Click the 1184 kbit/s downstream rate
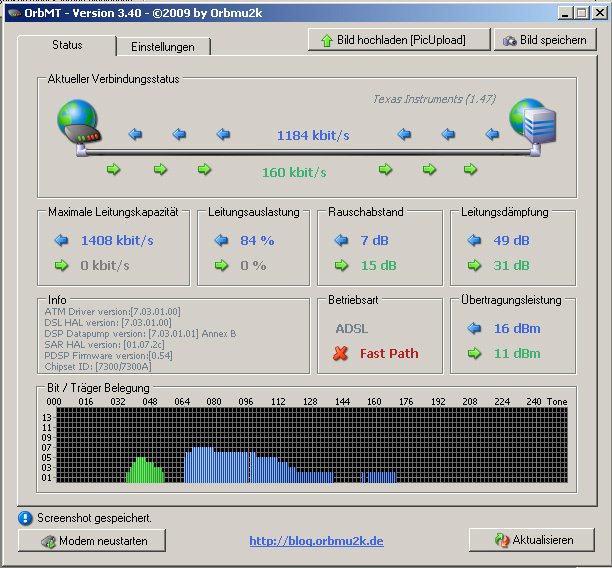 [313, 135]
